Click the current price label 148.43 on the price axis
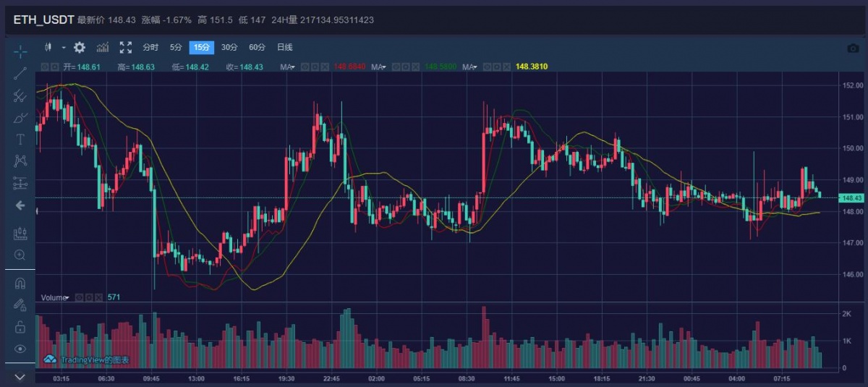Screen dimensions: 868x387 (851, 197)
